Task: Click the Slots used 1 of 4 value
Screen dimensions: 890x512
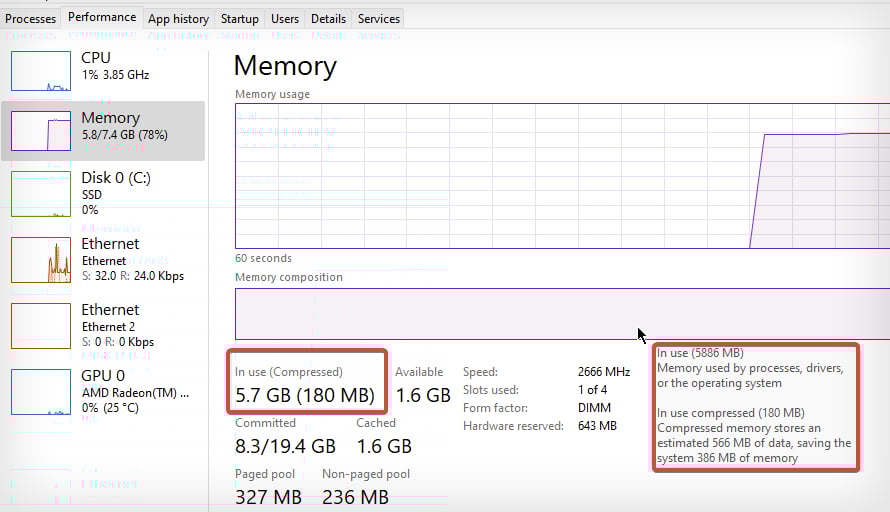Action: pyautogui.click(x=593, y=390)
